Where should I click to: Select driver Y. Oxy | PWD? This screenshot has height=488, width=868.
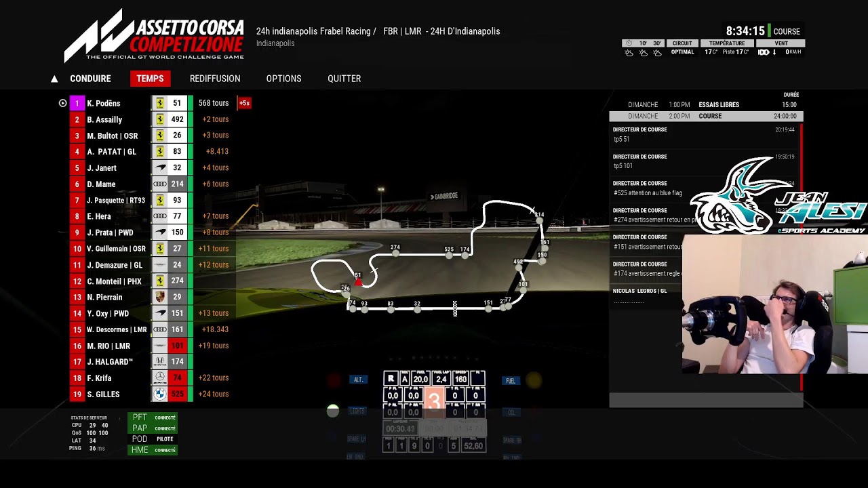[x=108, y=313]
